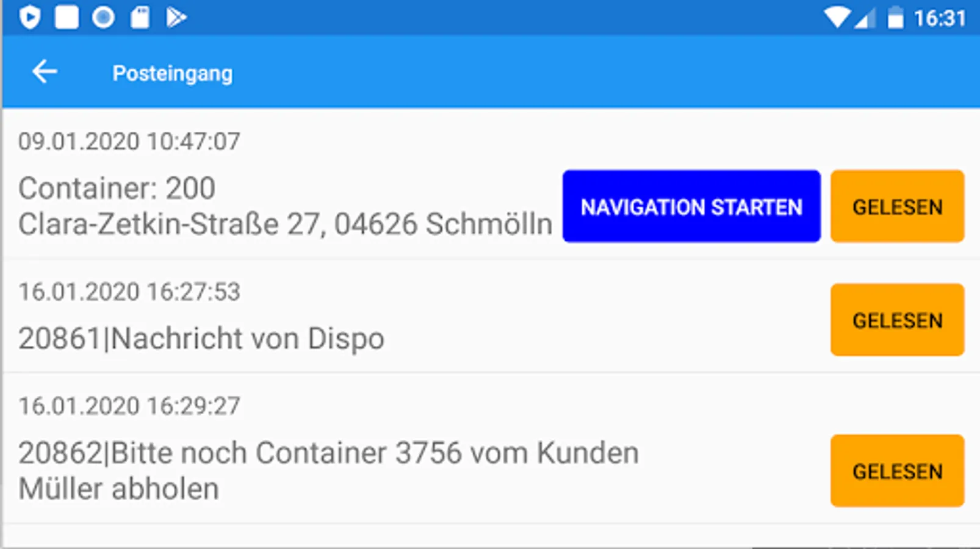
Task: Tap the white square status bar icon
Action: [x=67, y=17]
